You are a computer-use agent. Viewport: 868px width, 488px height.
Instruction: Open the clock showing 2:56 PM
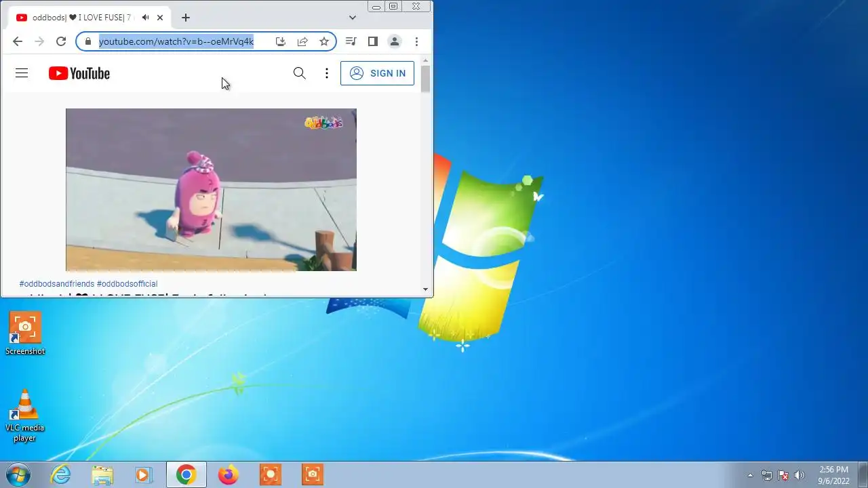(833, 474)
